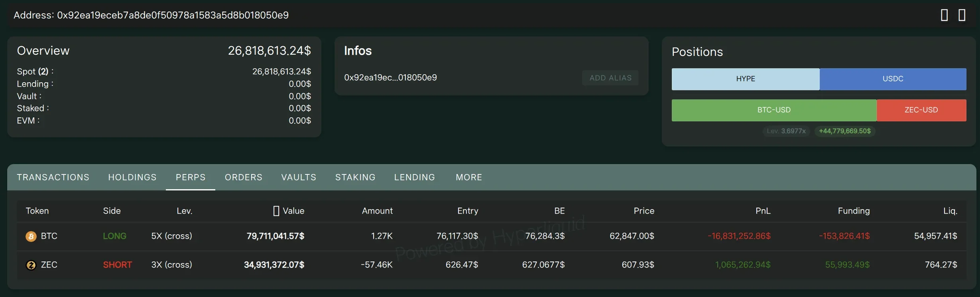Select the BTC-USD green position bar
The height and width of the screenshot is (297, 980).
(x=774, y=110)
